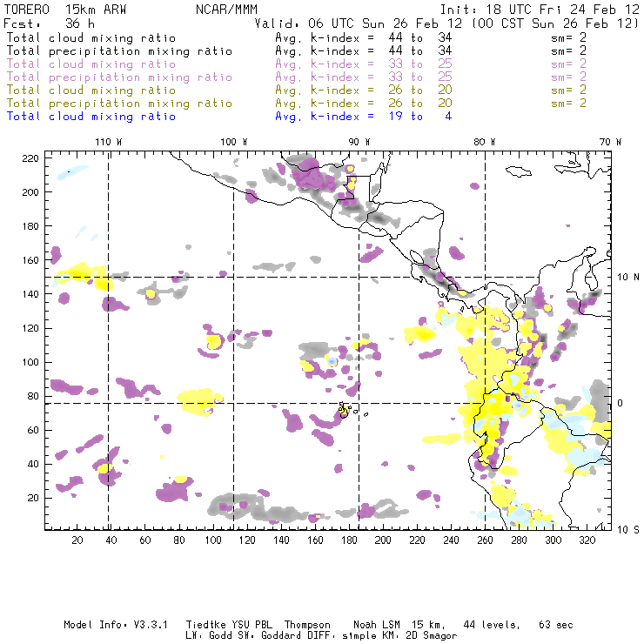Click the "180" y-axis tick label
The width and height of the screenshot is (644, 644).
tap(30, 226)
